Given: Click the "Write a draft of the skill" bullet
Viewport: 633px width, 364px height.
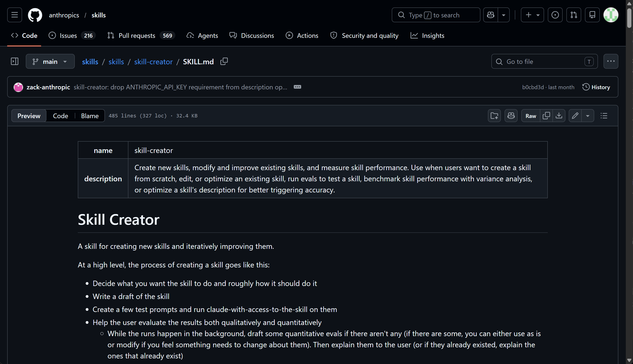Looking at the screenshot, I should tap(131, 296).
